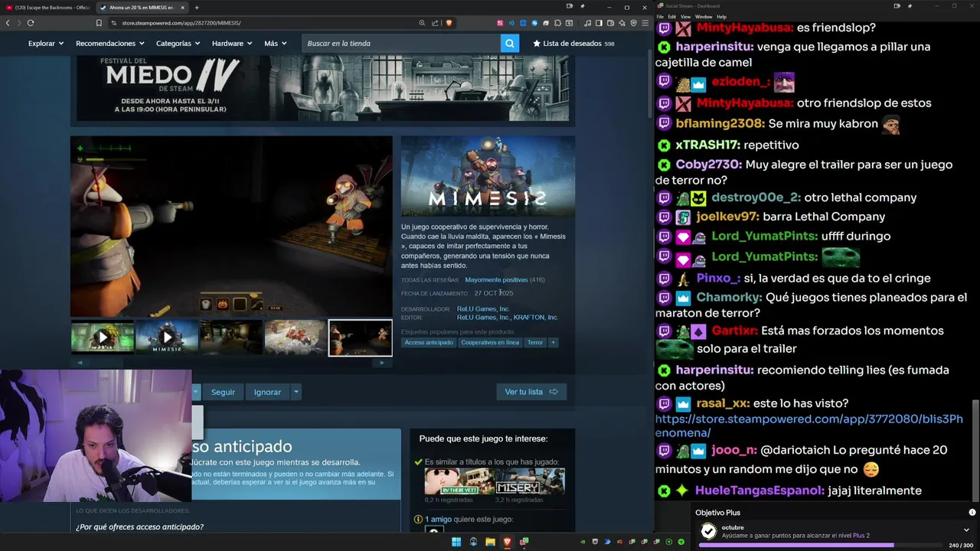Click the Ver tu lista button

[x=531, y=392]
